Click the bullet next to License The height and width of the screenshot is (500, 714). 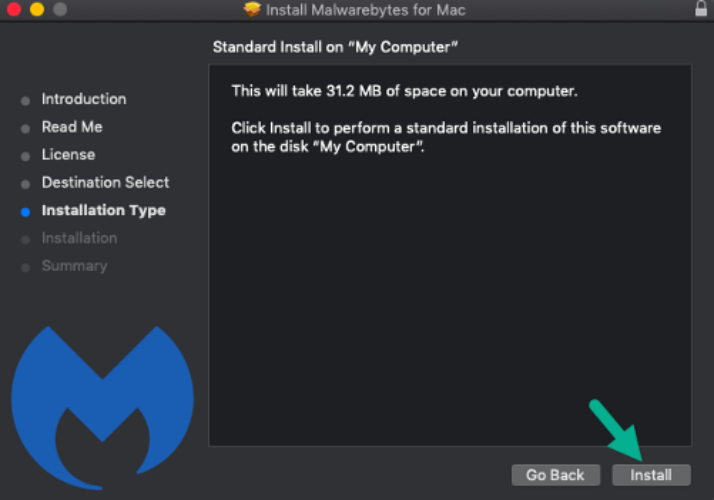point(26,156)
